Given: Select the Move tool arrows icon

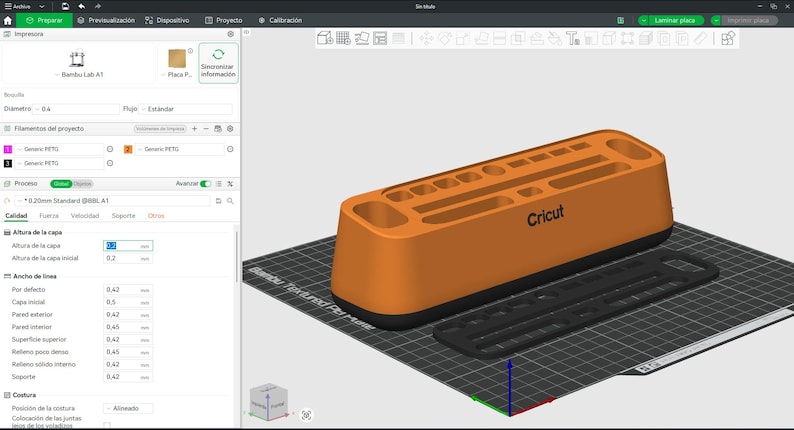Looking at the screenshot, I should coord(426,38).
